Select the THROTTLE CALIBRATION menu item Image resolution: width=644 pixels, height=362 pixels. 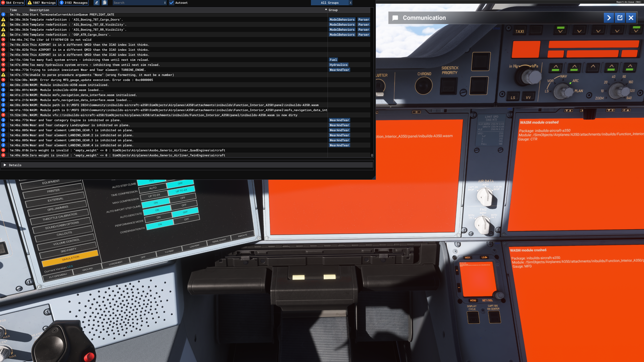click(60, 217)
